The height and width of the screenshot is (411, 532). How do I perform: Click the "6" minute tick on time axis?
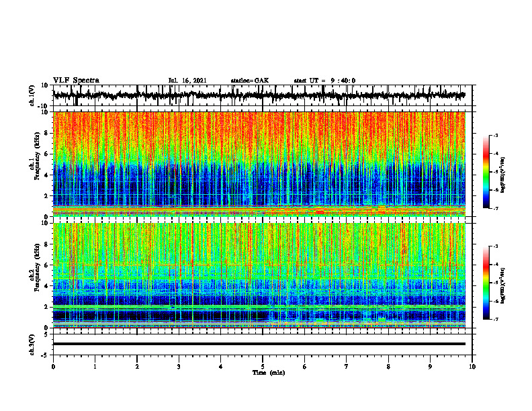point(305,367)
